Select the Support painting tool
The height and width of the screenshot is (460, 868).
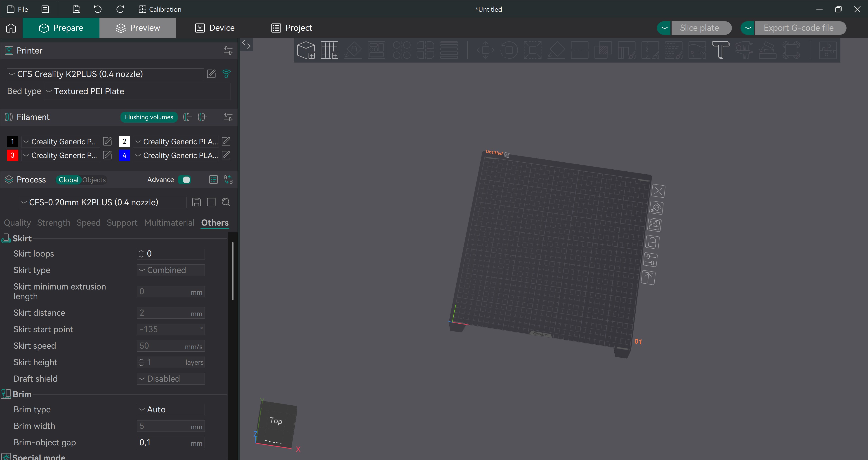[x=627, y=50]
